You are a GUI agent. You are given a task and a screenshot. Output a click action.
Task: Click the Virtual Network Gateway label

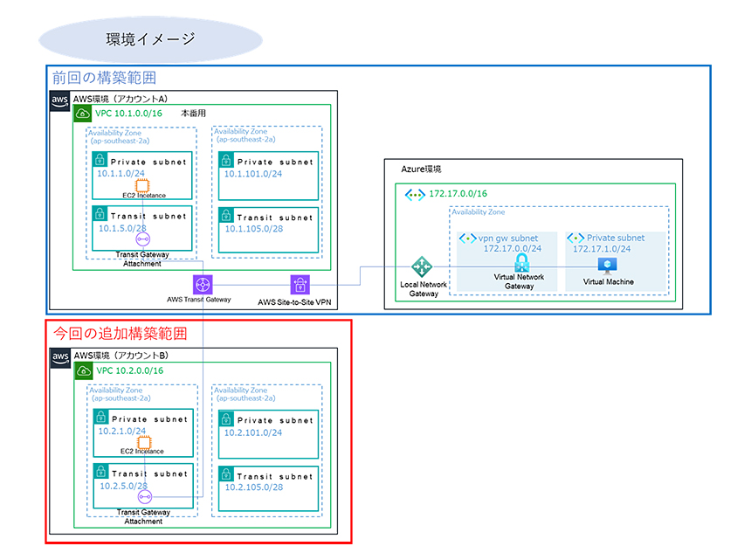(520, 281)
